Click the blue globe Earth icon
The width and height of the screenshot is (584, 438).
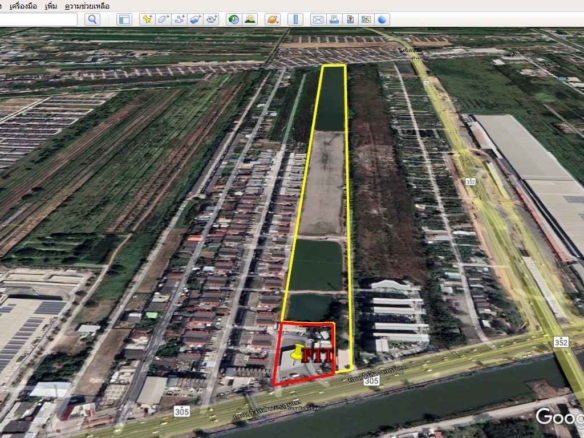[382, 19]
